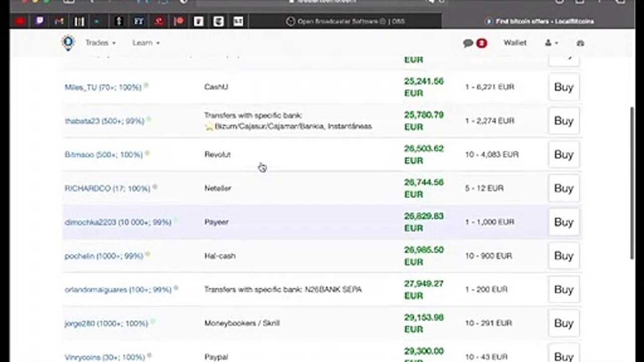The width and height of the screenshot is (644, 362).
Task: Click the 10 - 43 EUR limits
Action: [x=486, y=356]
